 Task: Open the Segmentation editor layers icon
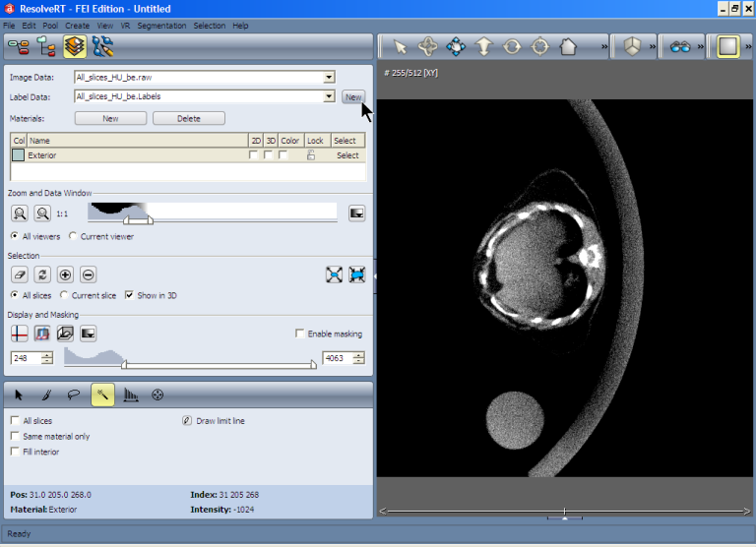(x=74, y=46)
